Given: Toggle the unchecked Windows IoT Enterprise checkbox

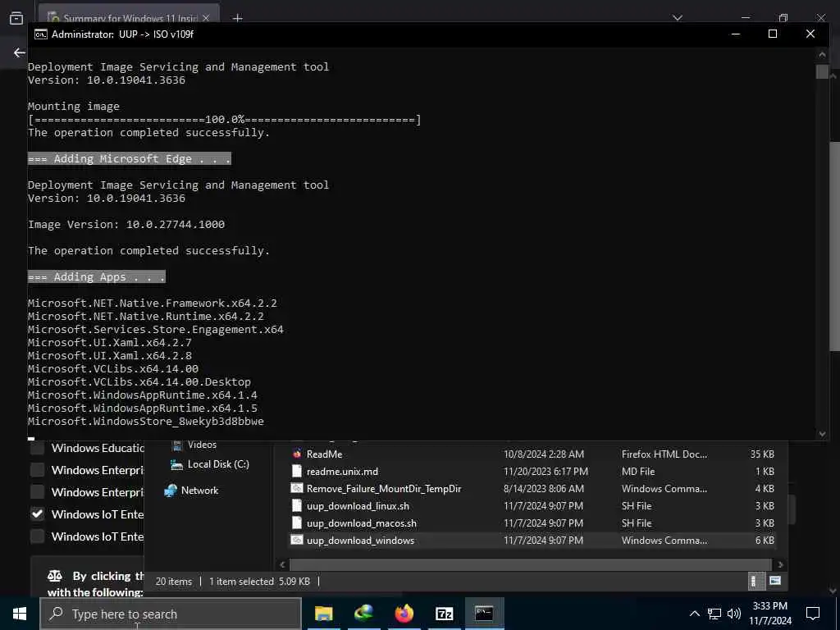Looking at the screenshot, I should [37, 536].
